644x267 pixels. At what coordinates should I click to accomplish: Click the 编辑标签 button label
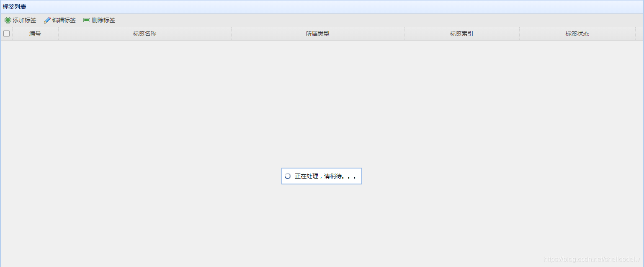pyautogui.click(x=64, y=20)
